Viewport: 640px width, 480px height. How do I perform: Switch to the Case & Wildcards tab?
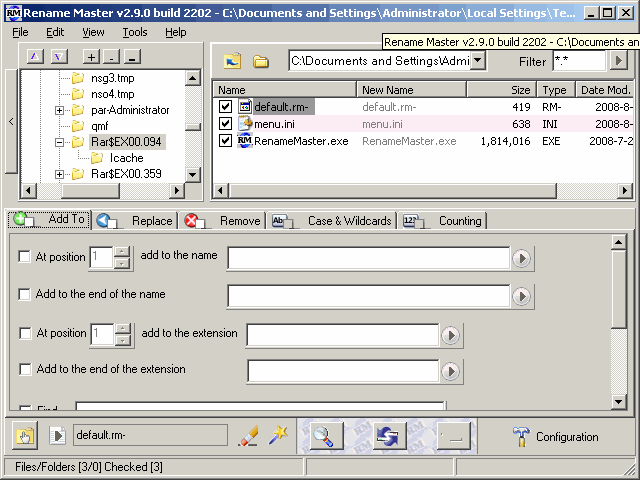[x=337, y=221]
